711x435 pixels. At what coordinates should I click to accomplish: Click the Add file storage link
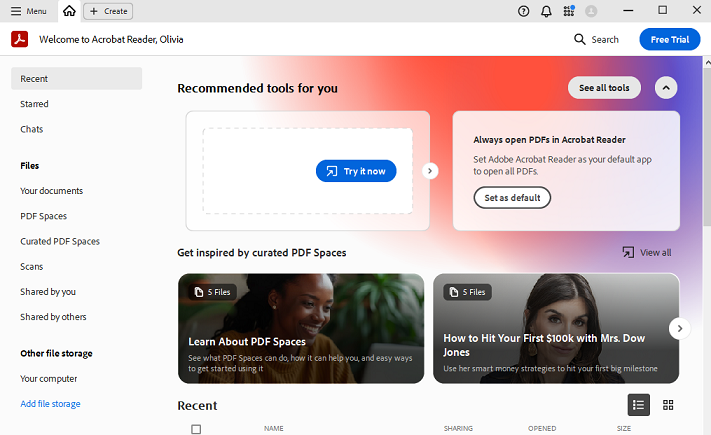(50, 404)
